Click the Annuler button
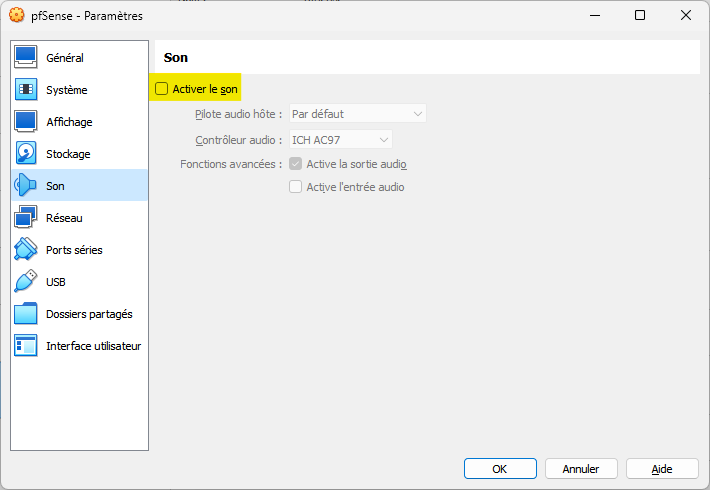This screenshot has height=490, width=710. (581, 469)
